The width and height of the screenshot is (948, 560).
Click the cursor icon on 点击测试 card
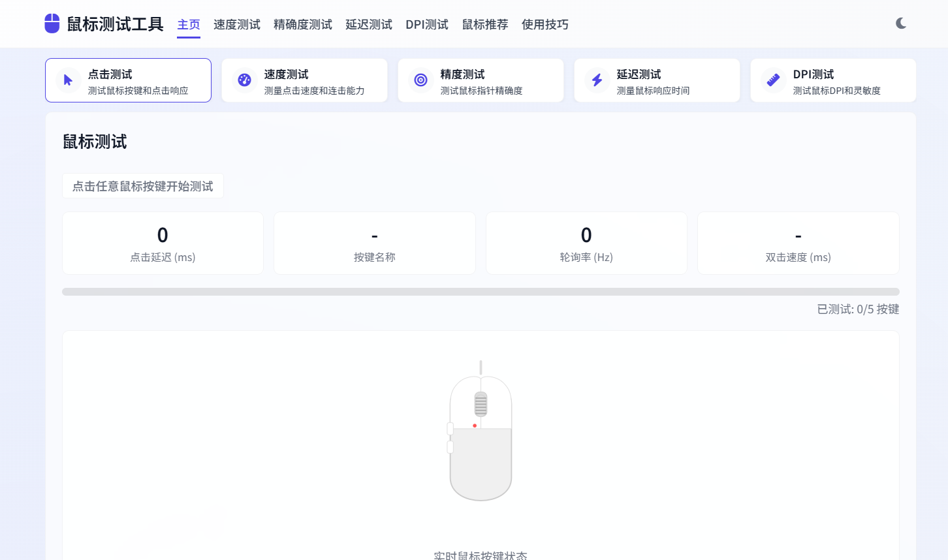tap(68, 80)
